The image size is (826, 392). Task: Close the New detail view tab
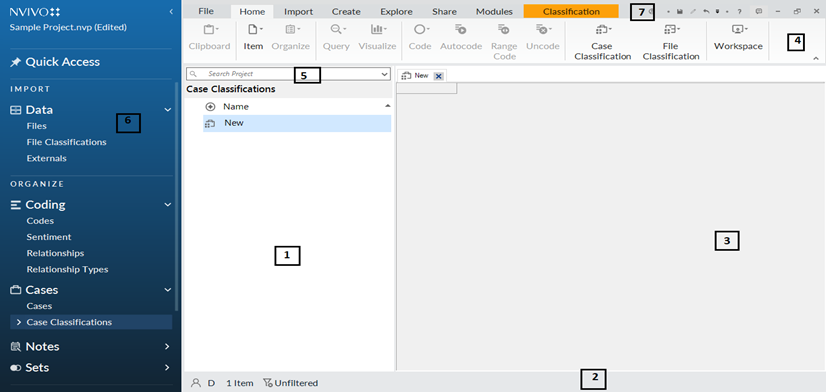tap(438, 76)
